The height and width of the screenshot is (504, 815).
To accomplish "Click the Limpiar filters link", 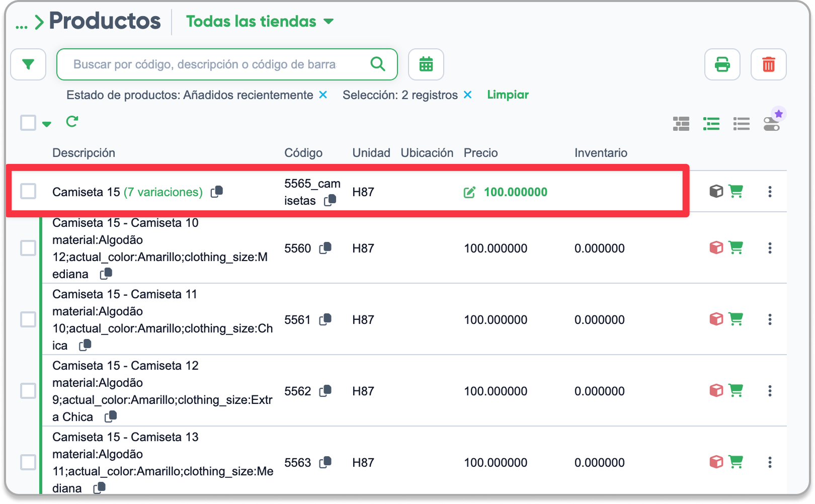I will pyautogui.click(x=508, y=95).
